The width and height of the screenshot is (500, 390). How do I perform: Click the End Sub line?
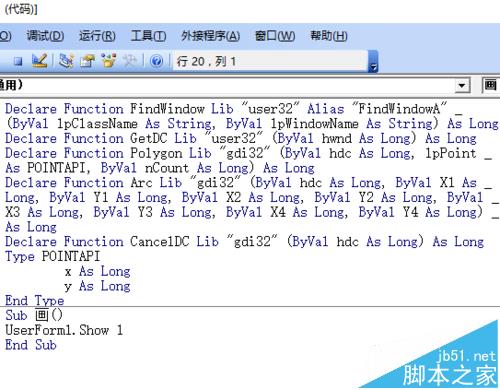[x=31, y=345]
